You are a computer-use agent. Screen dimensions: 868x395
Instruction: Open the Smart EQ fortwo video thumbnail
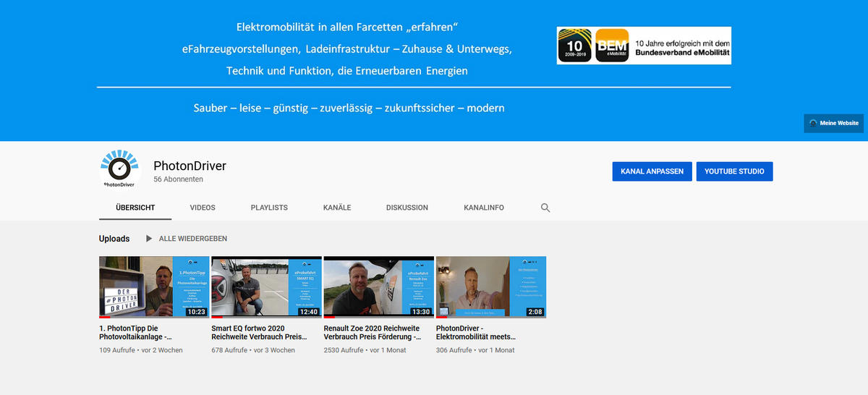266,287
